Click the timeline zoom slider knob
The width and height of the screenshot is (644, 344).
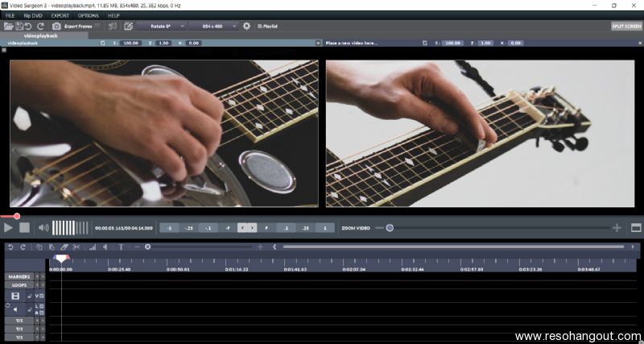coord(147,247)
